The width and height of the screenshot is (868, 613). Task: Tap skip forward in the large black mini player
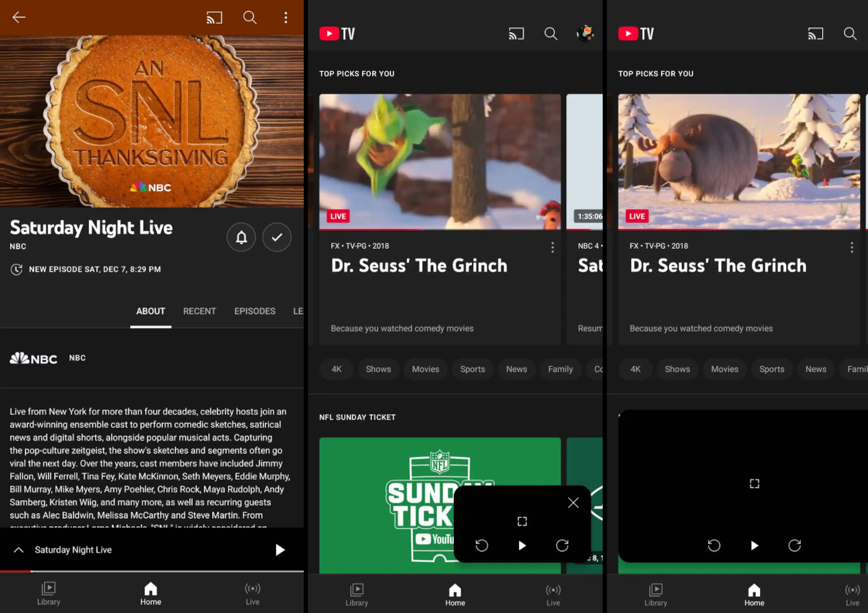coord(794,545)
